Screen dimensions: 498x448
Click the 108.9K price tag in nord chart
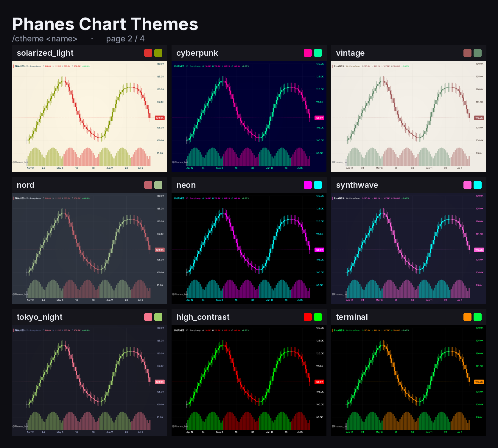[160, 250]
